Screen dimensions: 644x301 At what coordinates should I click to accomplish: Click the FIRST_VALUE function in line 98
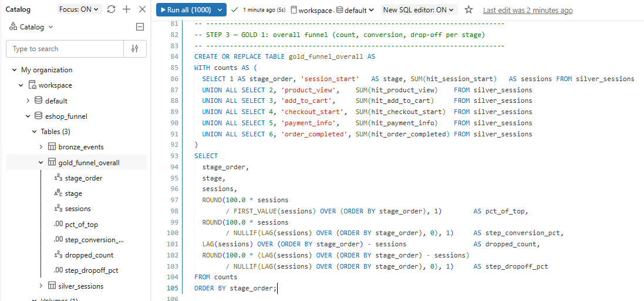click(x=257, y=212)
